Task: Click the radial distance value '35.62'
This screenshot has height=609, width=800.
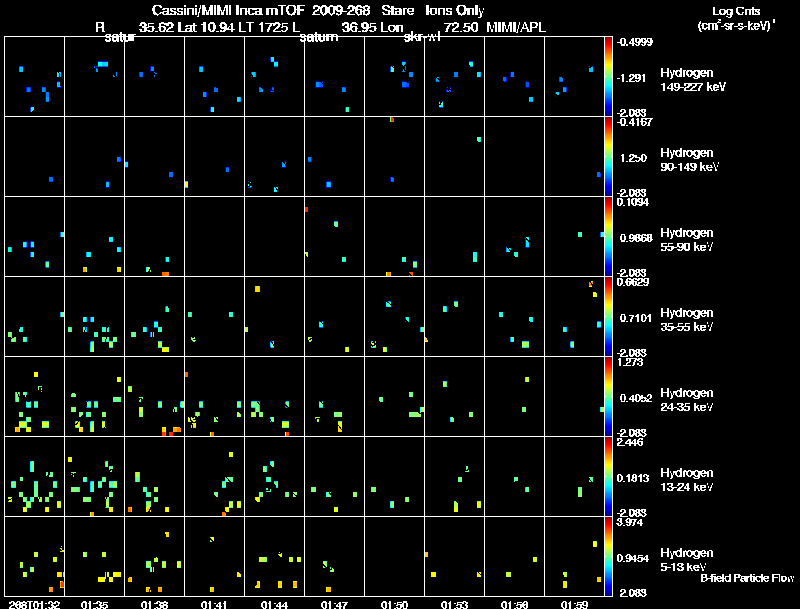Action: 156,27
